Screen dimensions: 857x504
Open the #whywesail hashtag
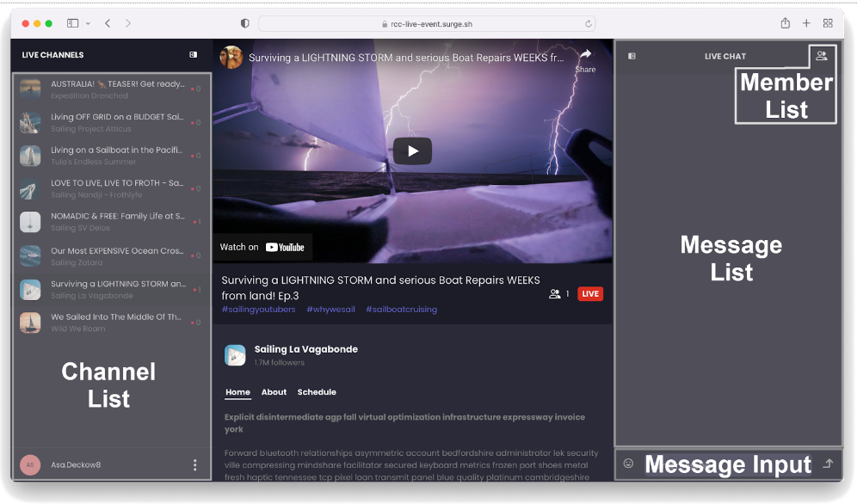[330, 309]
